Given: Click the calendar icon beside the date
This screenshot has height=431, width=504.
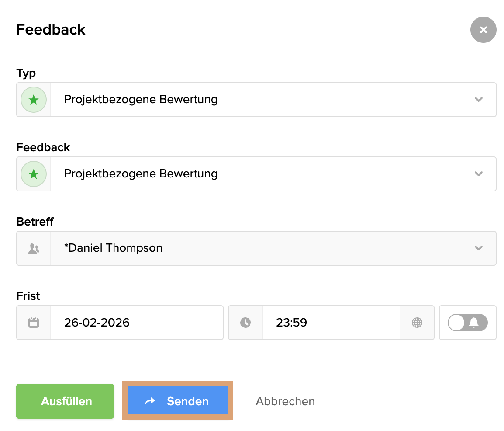Looking at the screenshot, I should 34,323.
